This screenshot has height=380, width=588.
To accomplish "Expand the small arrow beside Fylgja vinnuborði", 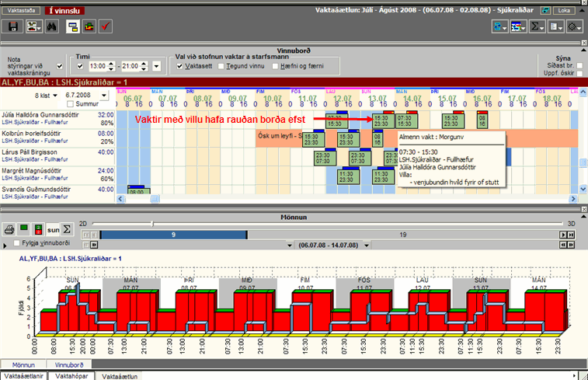I will (5, 246).
